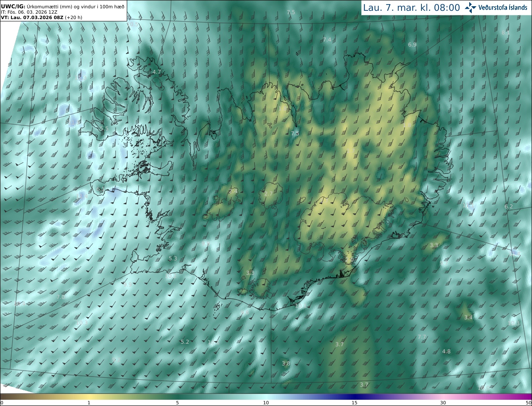This screenshot has height=406, width=532.
Task: Click the color scale tick label 15
Action: (x=355, y=403)
